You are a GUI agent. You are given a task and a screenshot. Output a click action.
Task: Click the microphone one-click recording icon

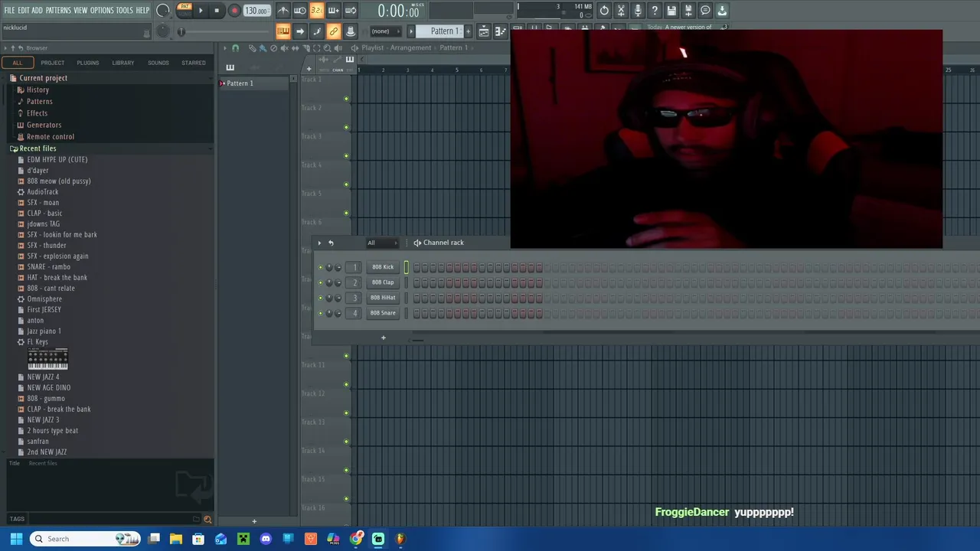[638, 11]
